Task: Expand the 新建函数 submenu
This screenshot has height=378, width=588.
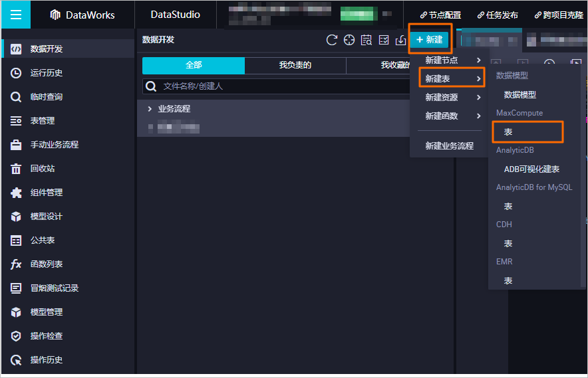Action: pyautogui.click(x=452, y=116)
